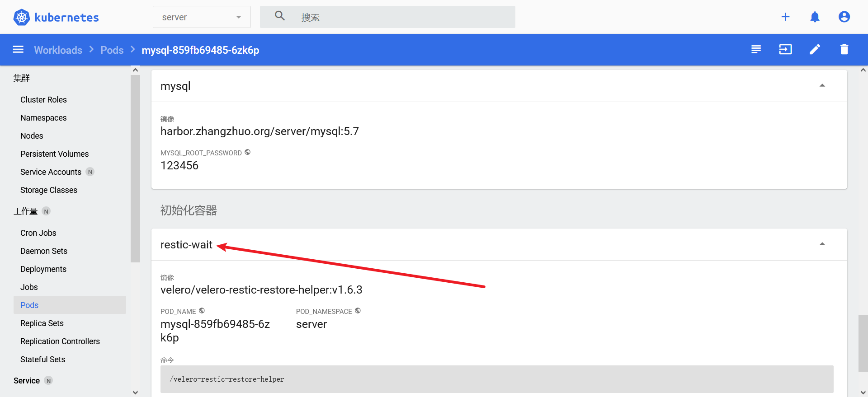Toggle the hamburger navigation menu

[18, 49]
